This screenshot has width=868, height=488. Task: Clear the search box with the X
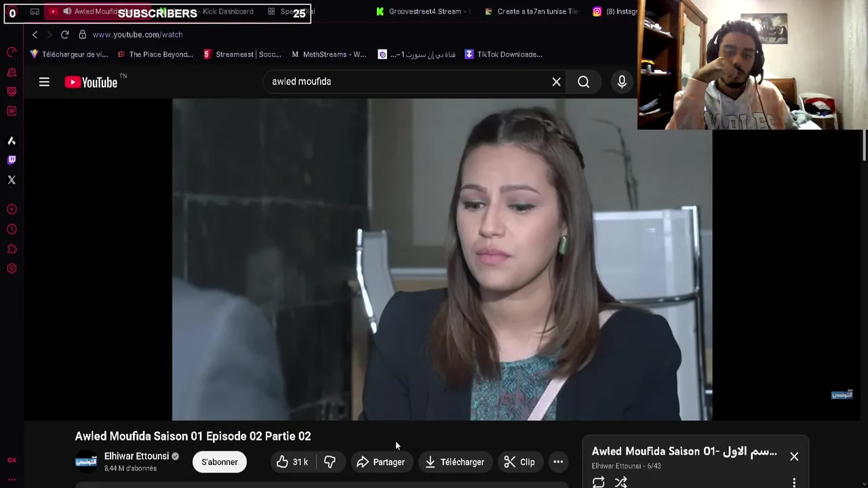556,82
